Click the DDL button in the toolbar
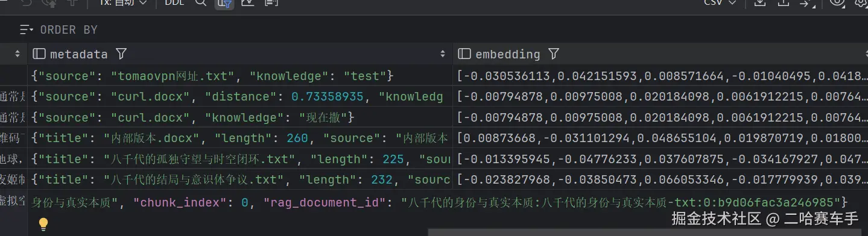Screen dimensions: 868x236 point(174,3)
